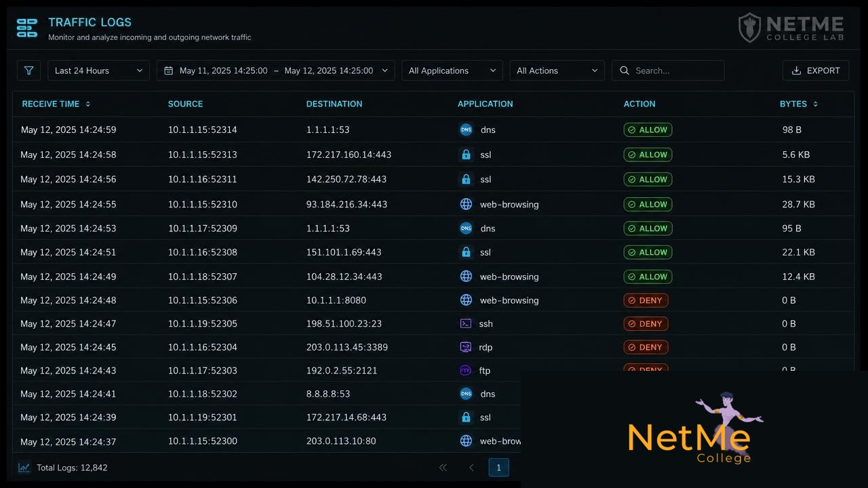This screenshot has height=488, width=868.
Task: Open the Last 24 Hours dropdown
Action: click(x=98, y=70)
